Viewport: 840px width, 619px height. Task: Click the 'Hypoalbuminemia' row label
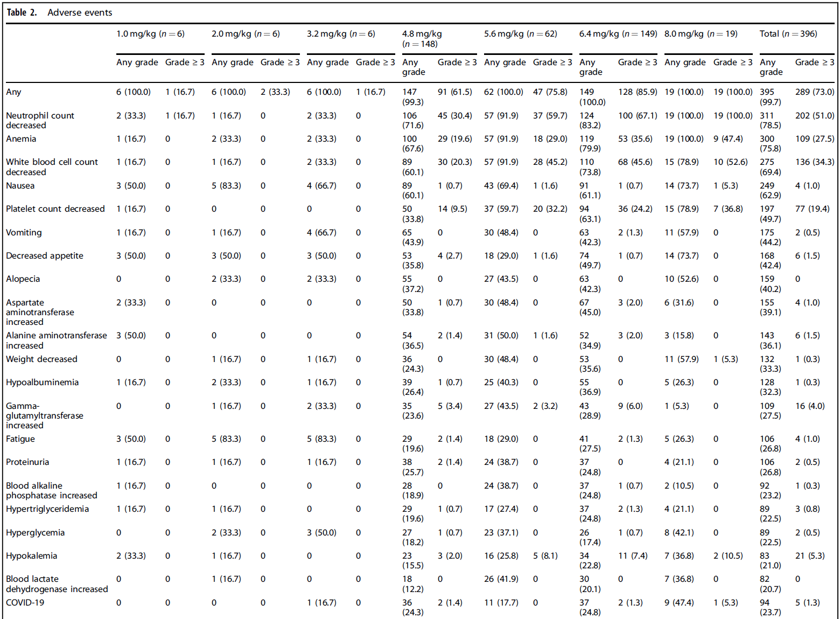42,382
